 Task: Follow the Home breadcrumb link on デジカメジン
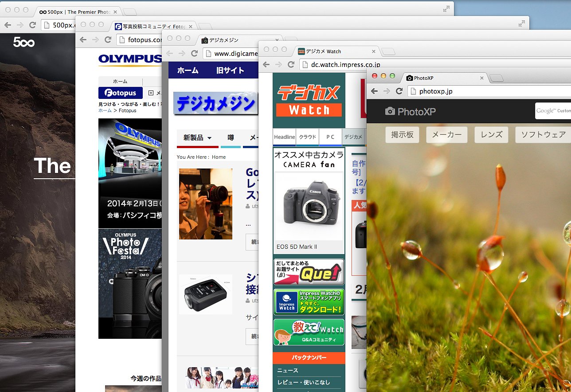(x=219, y=157)
